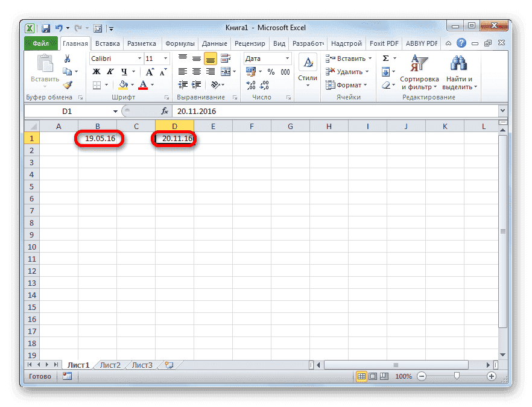The height and width of the screenshot is (407, 532).
Task: Toggle italic formatting with the К button
Action: click(x=109, y=71)
